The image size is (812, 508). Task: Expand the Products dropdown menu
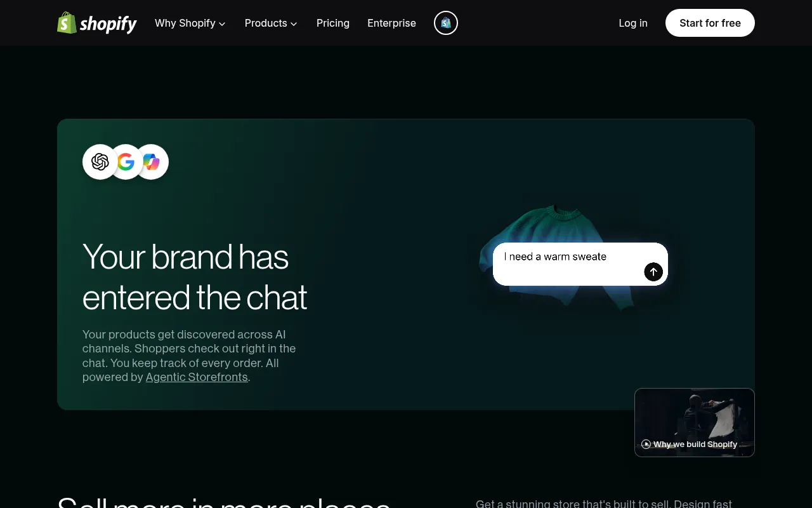[271, 23]
